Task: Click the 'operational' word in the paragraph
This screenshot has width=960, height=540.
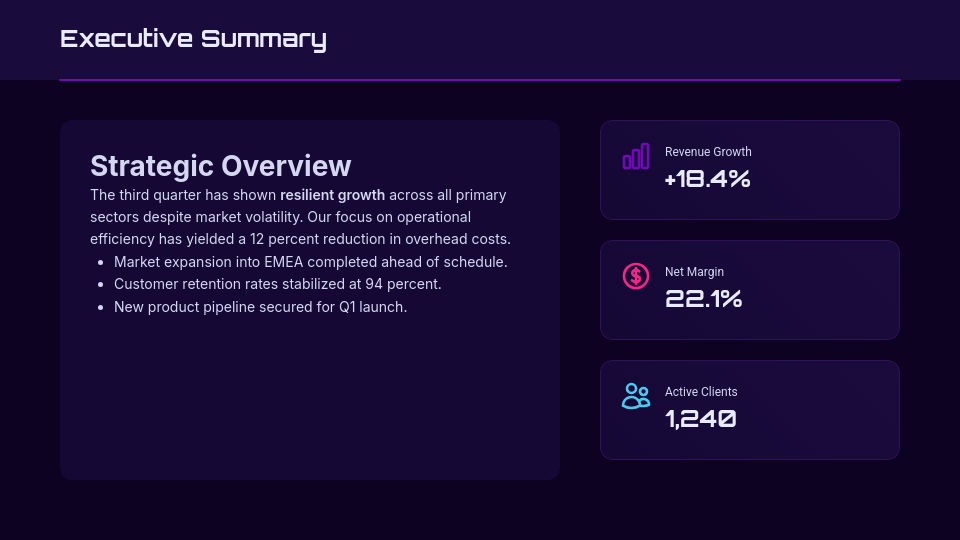Action: 434,217
